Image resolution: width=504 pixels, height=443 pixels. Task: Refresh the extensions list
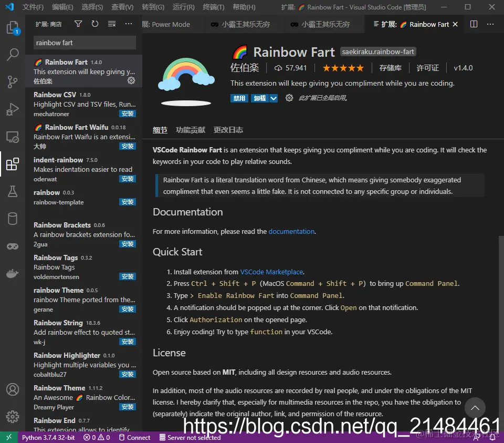[x=95, y=24]
